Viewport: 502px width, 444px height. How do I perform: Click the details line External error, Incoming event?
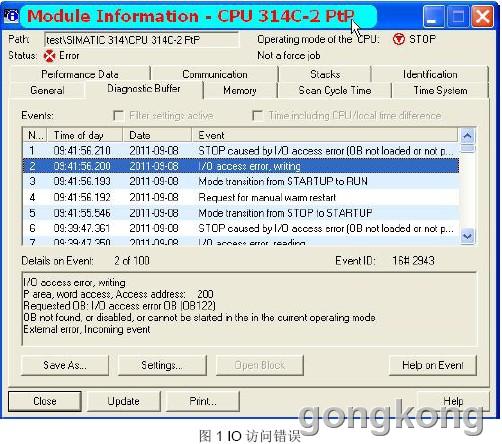pyautogui.click(x=87, y=329)
